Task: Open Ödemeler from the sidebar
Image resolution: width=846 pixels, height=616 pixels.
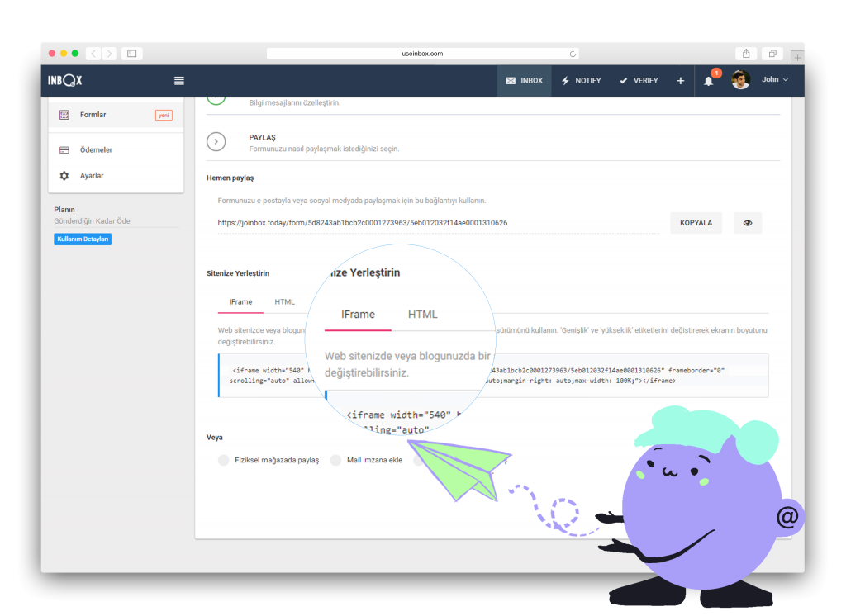Action: (x=96, y=150)
